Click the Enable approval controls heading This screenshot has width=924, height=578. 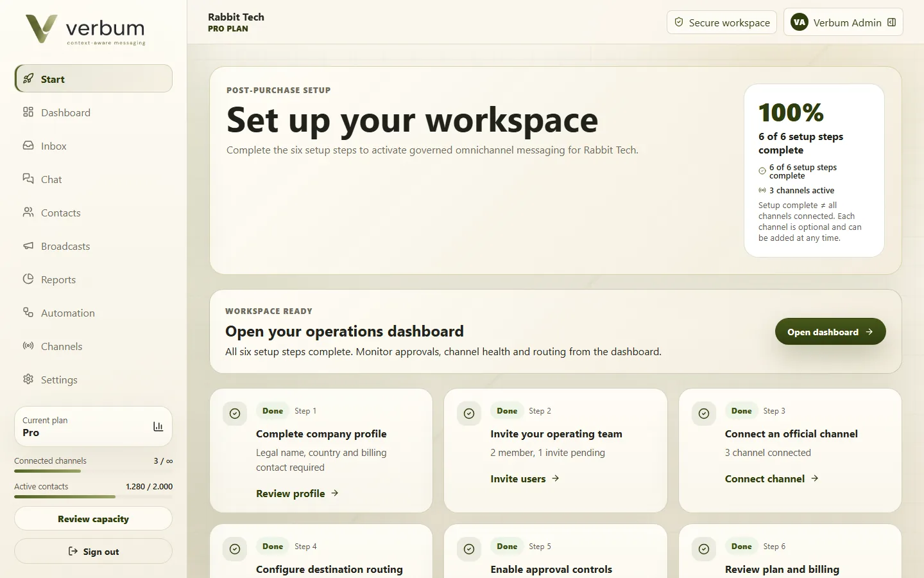[551, 570]
